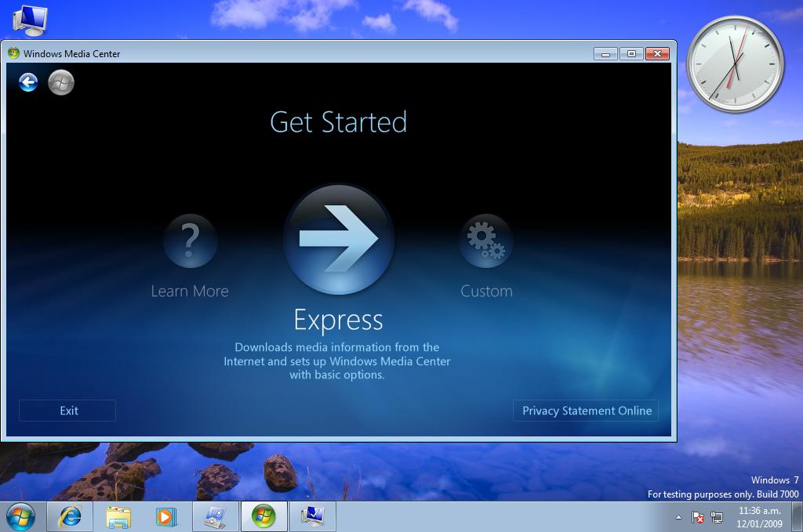Click the green Media Center start logo

(x=61, y=82)
